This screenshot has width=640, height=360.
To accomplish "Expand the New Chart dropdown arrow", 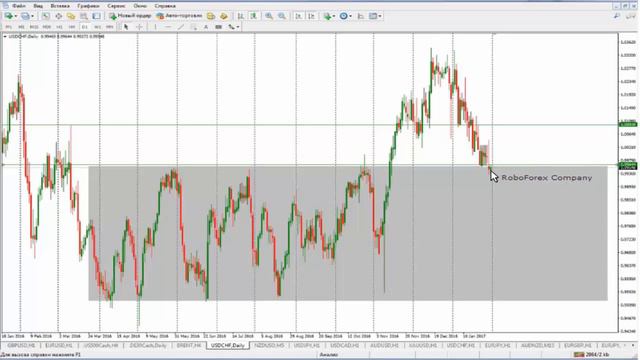I will click(16, 16).
